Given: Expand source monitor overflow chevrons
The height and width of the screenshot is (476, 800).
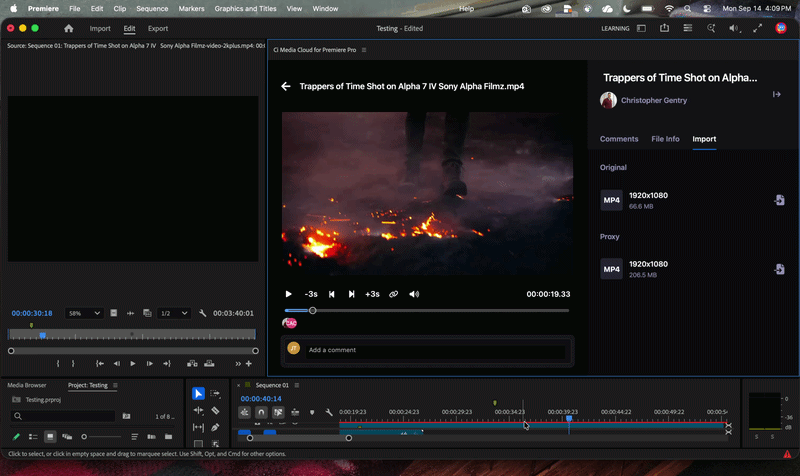Looking at the screenshot, I should pos(238,364).
